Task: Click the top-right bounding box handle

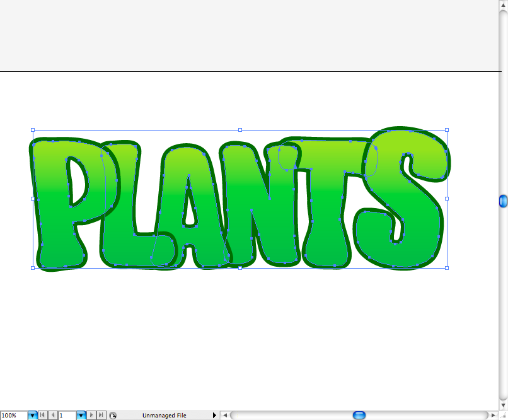Action: [447, 130]
